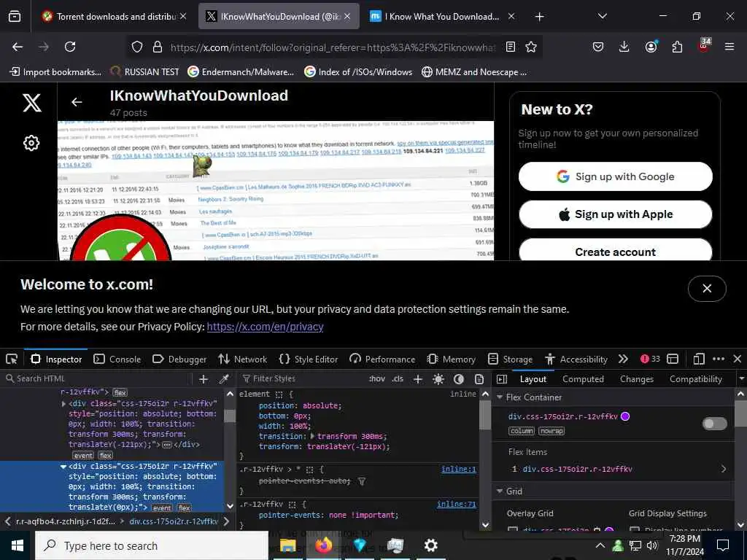
Task: Open the tracking protection shield in the address bar
Action: pos(137,47)
